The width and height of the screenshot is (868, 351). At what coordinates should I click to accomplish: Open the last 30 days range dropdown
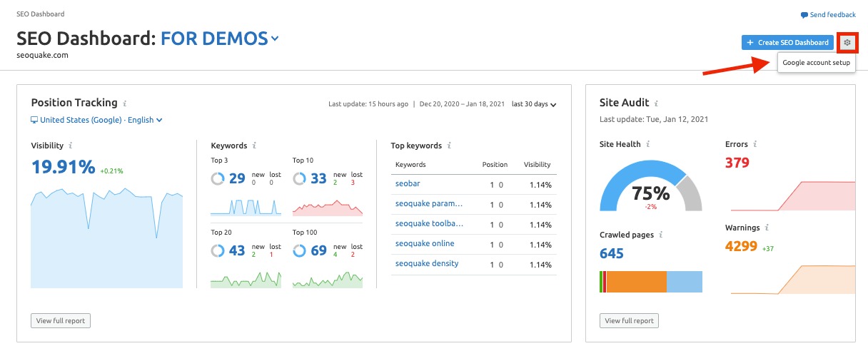click(x=534, y=104)
